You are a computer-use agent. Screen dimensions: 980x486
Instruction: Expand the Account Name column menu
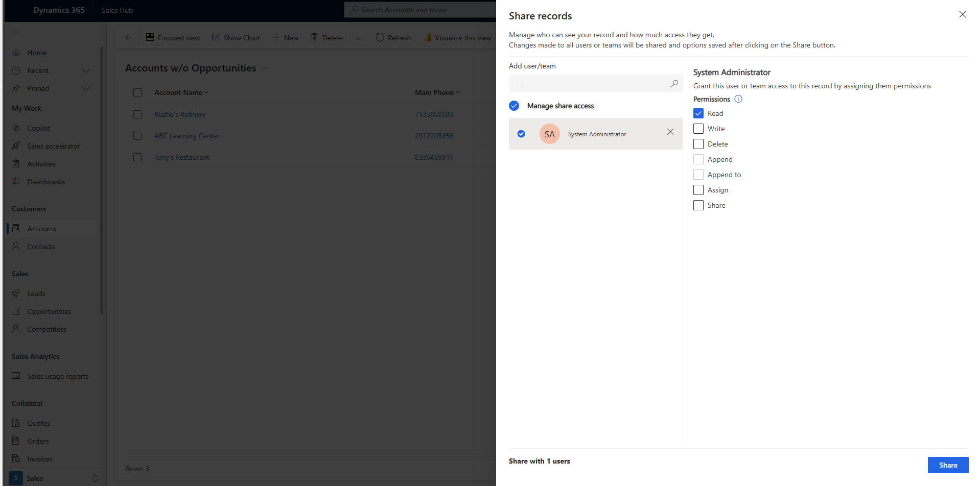click(x=206, y=92)
